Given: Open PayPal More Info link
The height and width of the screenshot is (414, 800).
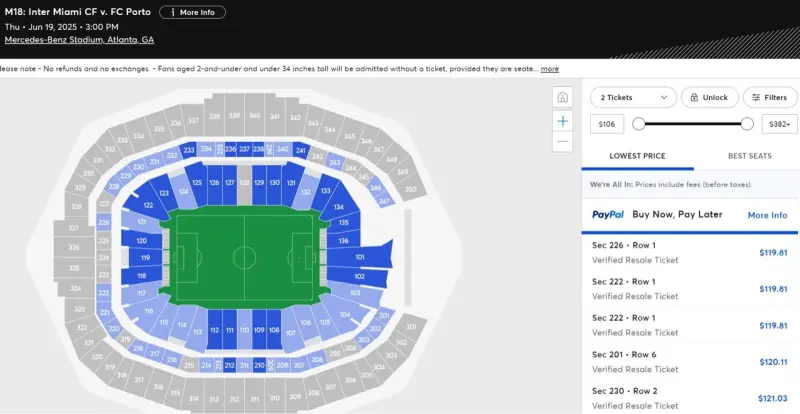Looking at the screenshot, I should 767,215.
